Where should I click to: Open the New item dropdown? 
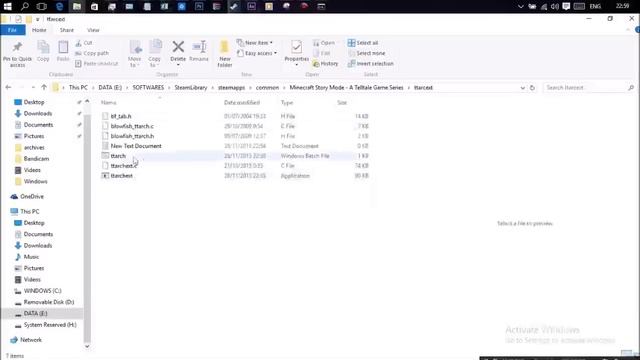click(x=255, y=42)
